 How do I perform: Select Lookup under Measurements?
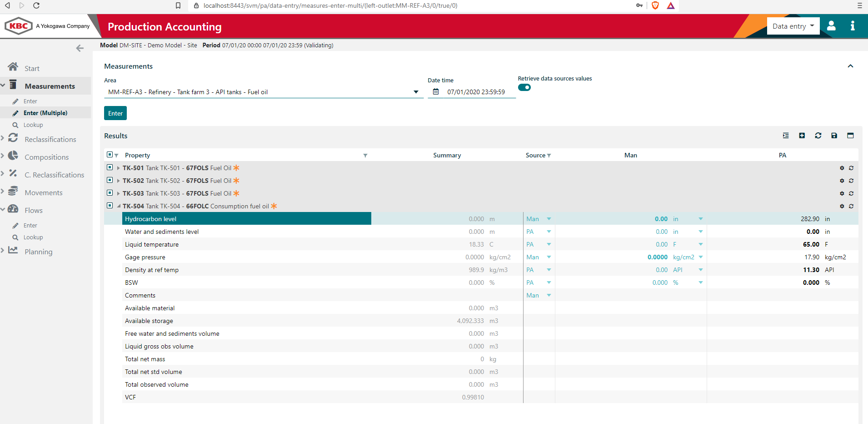[x=32, y=125]
